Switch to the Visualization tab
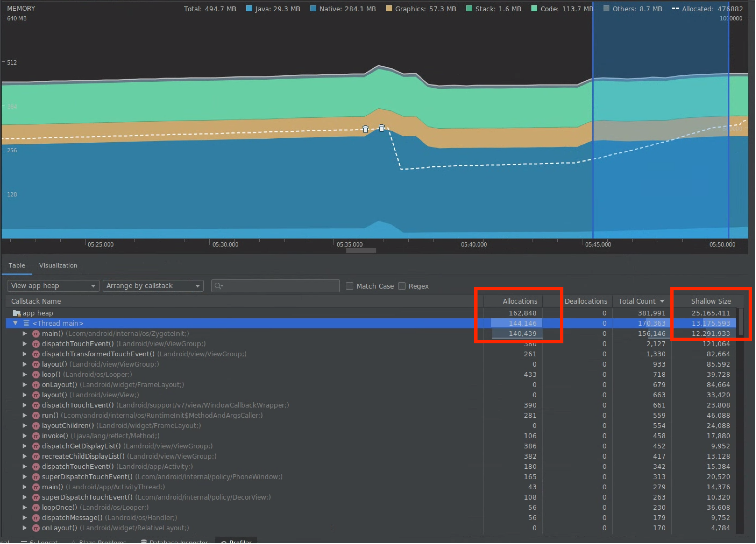The height and width of the screenshot is (544, 756). pyautogui.click(x=58, y=265)
